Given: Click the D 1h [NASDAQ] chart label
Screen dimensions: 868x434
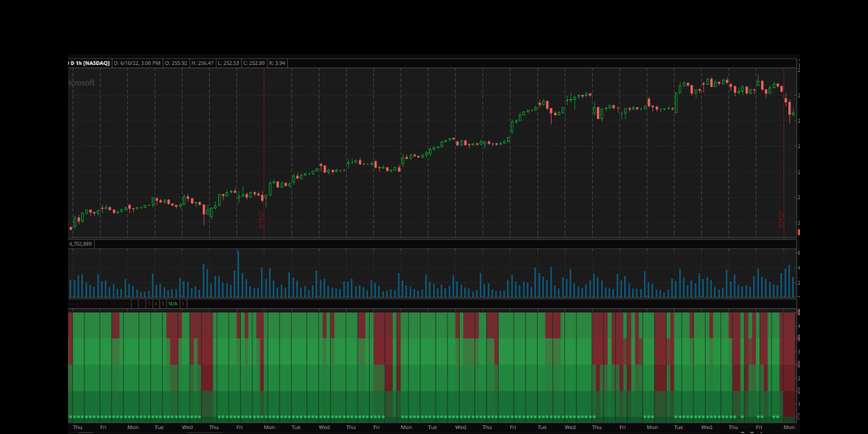Looking at the screenshot, I should click(x=89, y=63).
